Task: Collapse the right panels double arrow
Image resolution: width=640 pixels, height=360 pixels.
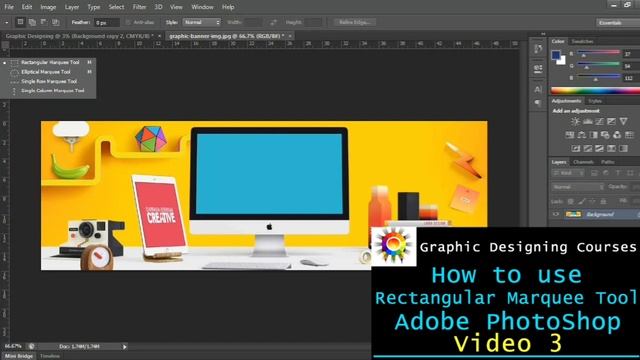Action: pos(543,34)
